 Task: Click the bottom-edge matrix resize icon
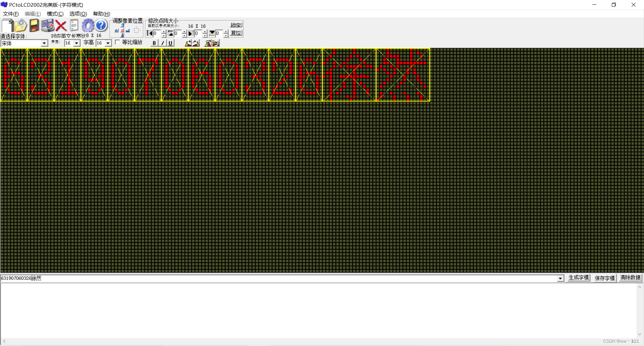pyautogui.click(x=212, y=33)
